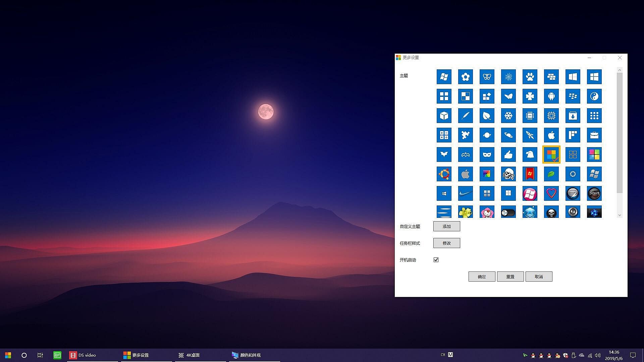Pick the yin-yang theme icon
Viewport: 644px width, 362px height.
594,96
